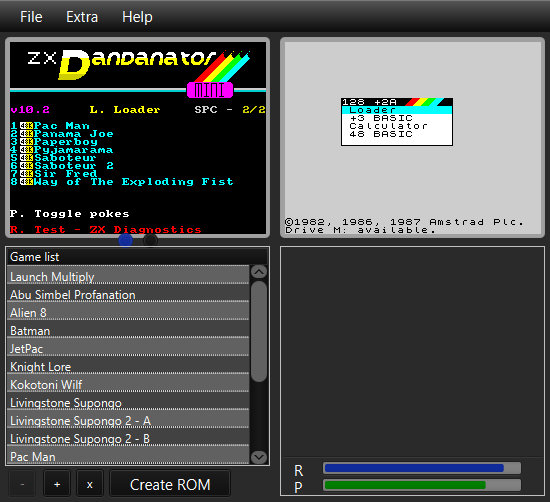
Task: Click the pink MINI badge logo
Action: coord(210,90)
